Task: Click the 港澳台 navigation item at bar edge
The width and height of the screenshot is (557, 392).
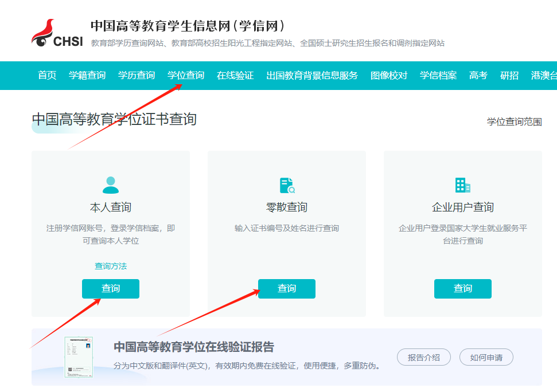Action: [x=544, y=75]
